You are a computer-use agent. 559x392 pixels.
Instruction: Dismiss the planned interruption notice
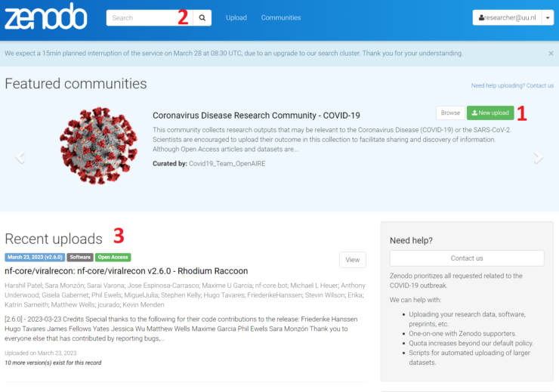point(551,54)
